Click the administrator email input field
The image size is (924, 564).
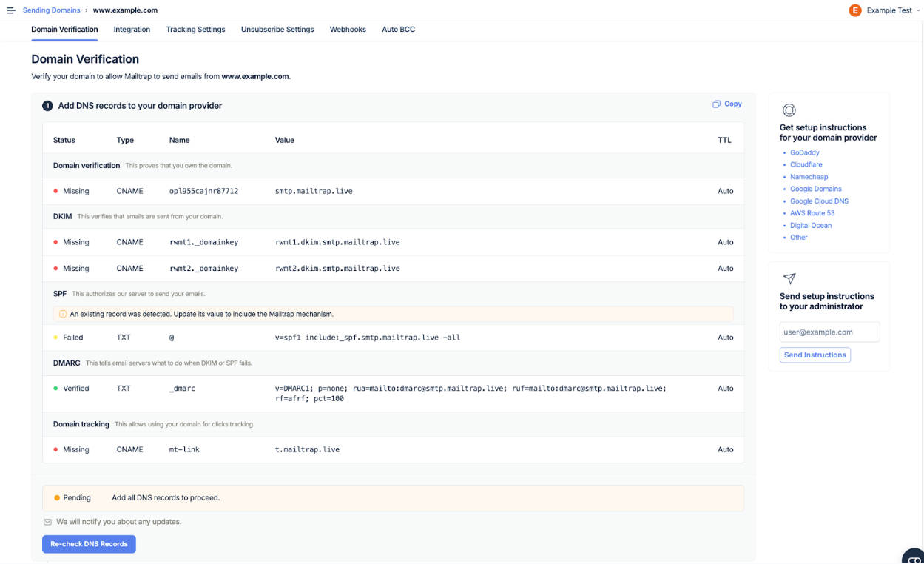[829, 332]
